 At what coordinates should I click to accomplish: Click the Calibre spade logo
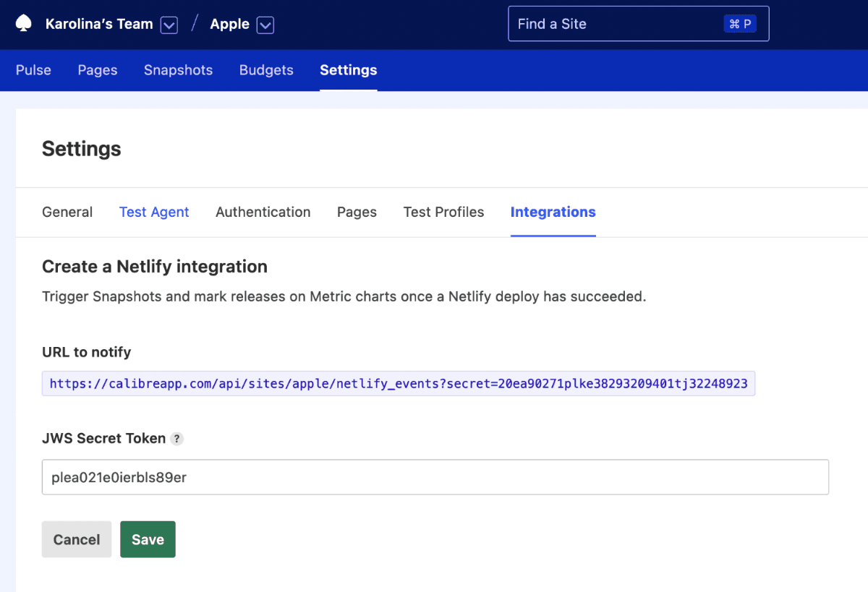pos(22,23)
